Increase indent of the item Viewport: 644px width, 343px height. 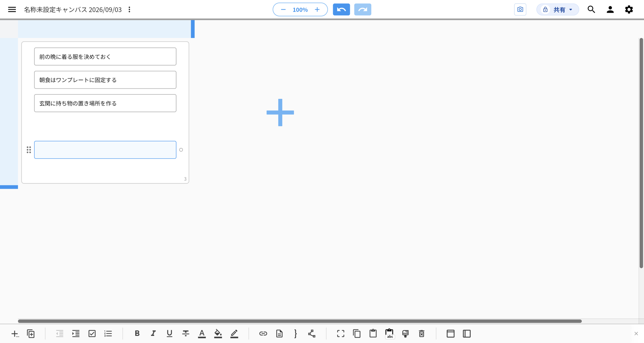coord(76,334)
